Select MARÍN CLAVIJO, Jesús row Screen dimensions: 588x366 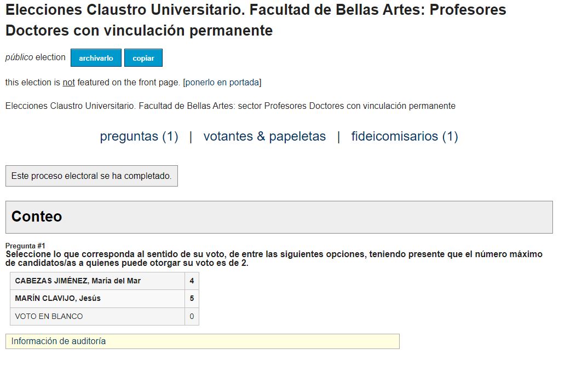pos(104,298)
